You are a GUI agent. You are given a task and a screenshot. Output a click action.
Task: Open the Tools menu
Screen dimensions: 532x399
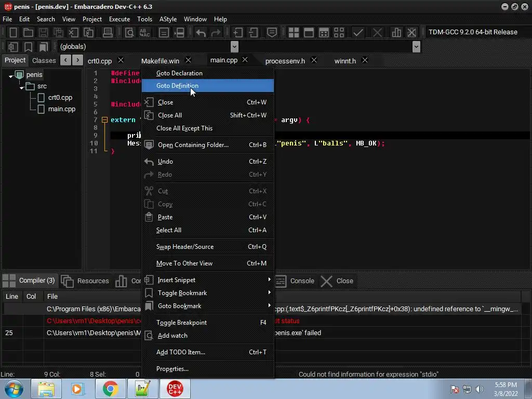click(x=144, y=19)
